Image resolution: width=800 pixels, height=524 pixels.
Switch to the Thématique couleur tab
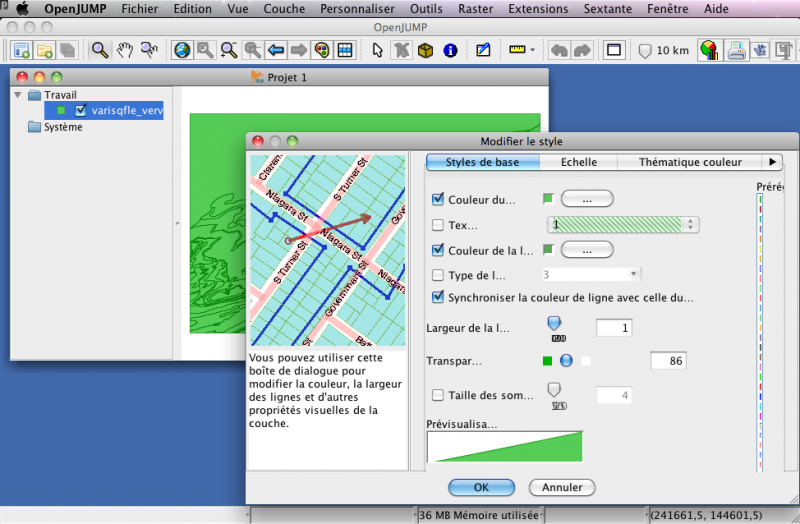[x=690, y=161]
